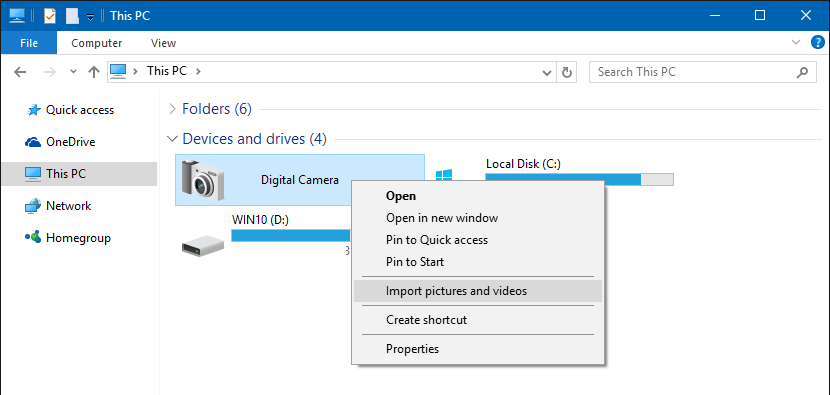The height and width of the screenshot is (395, 830).
Task: Expand the ribbon with the chevron
Action: coord(796,42)
